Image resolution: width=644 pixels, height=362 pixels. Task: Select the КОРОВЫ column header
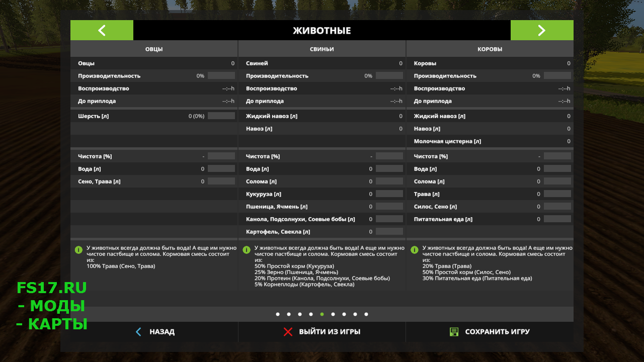coord(490,49)
